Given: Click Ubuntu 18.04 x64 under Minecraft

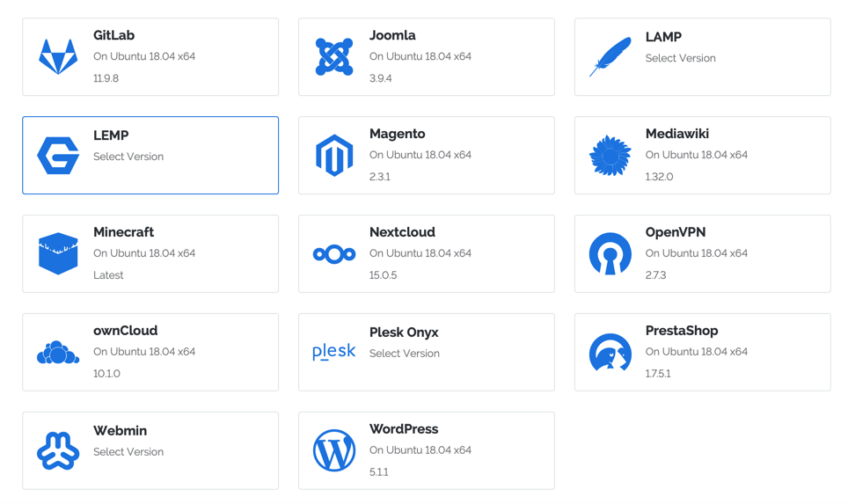Looking at the screenshot, I should pyautogui.click(x=152, y=253).
